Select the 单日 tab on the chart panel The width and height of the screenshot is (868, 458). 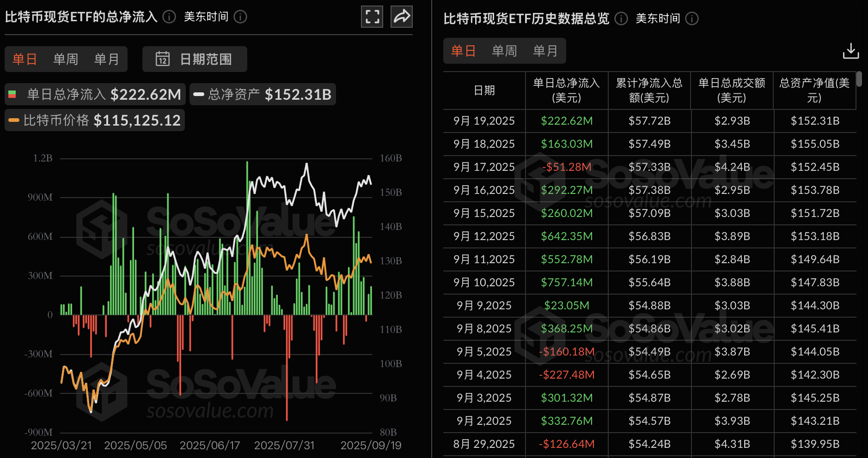(24, 59)
